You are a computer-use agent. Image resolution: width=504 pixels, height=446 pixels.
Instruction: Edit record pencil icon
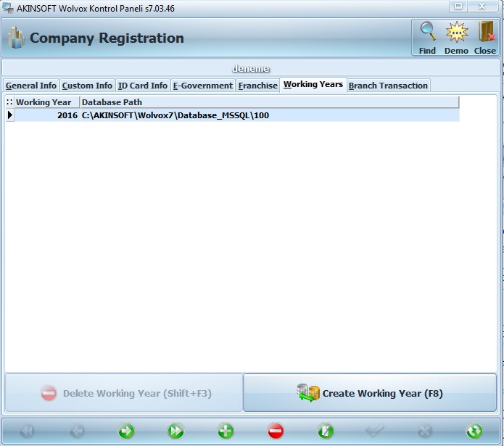tap(326, 431)
